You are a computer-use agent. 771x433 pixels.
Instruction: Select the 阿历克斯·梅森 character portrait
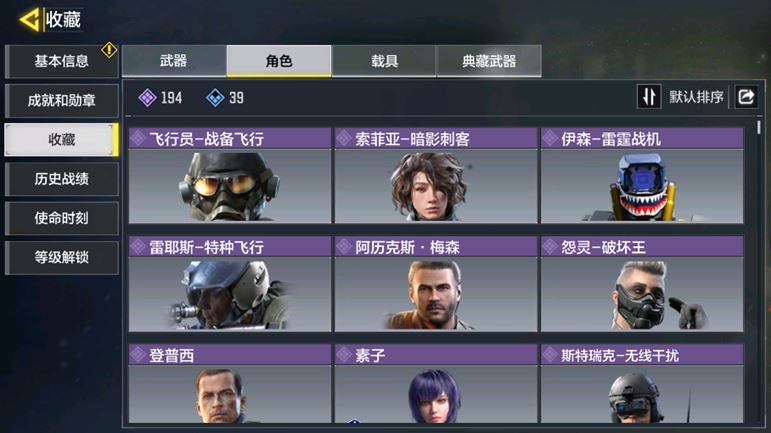436,294
